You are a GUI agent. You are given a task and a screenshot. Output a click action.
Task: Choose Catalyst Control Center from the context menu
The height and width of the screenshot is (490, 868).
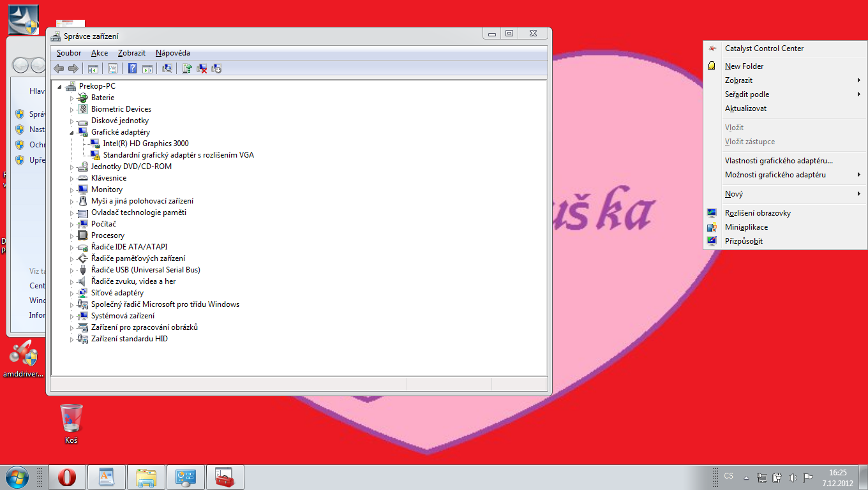(x=785, y=48)
